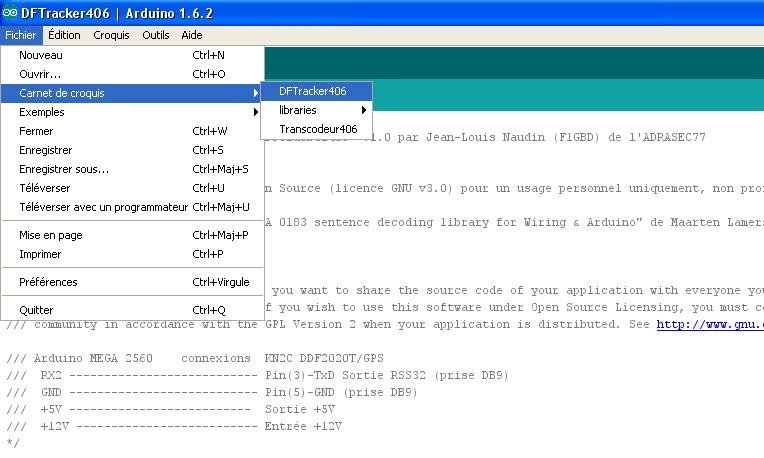Click the 'Arduino MEGA 2560' comment text

pyautogui.click(x=93, y=358)
